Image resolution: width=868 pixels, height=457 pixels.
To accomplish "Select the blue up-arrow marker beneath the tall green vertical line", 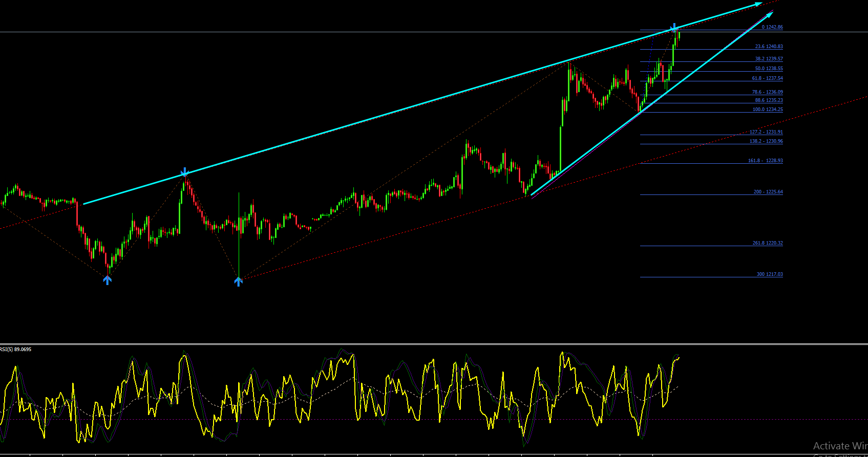I will click(x=238, y=281).
